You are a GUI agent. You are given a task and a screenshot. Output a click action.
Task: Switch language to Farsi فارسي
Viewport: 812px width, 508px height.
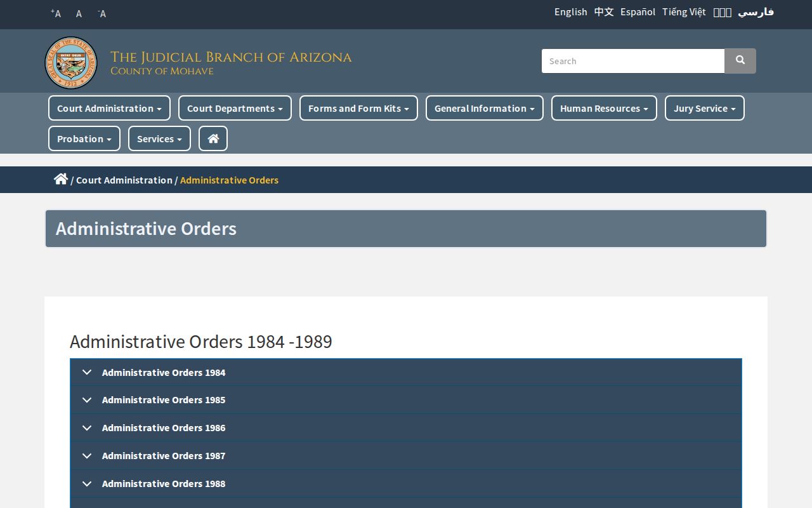click(756, 12)
